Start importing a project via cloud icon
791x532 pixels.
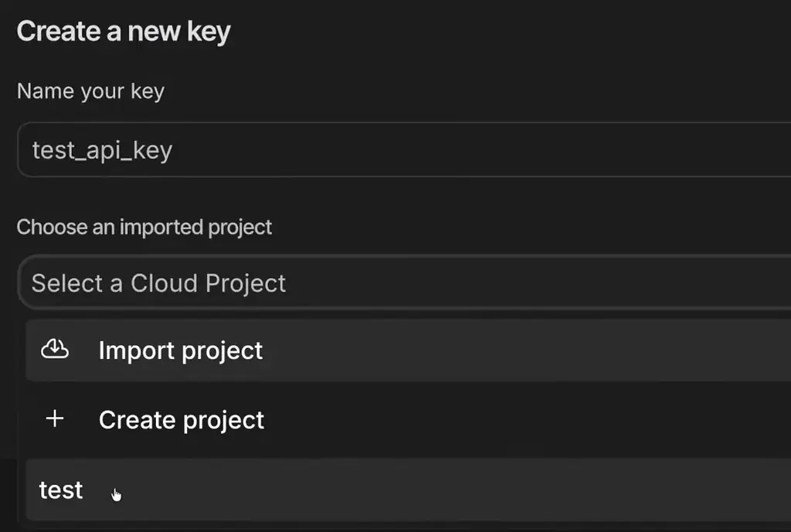pos(55,350)
